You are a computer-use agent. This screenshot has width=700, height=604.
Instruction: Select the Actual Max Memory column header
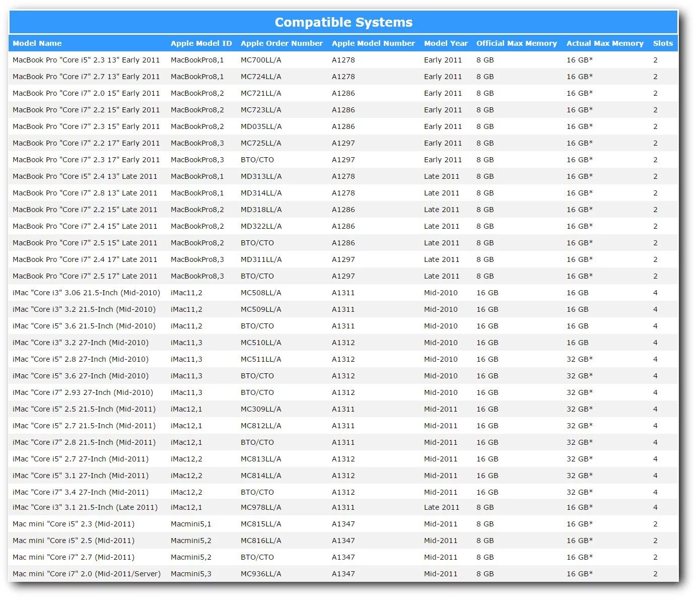605,43
